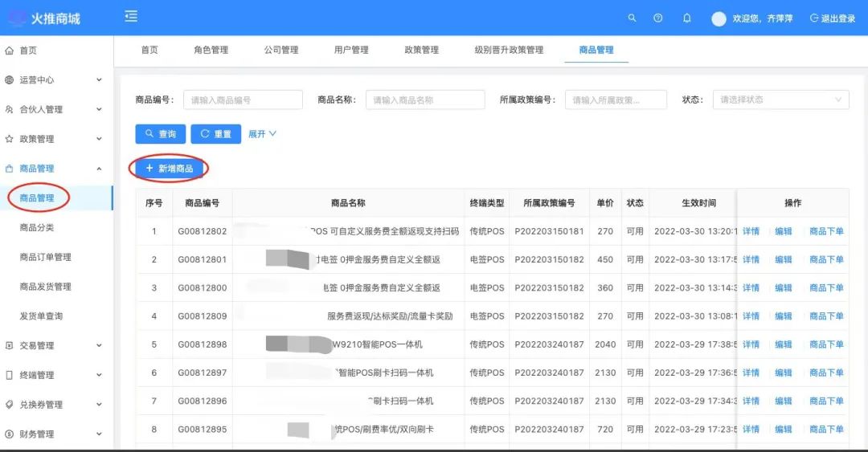
Task: Expand 合伙人管理 sidebar menu
Action: pyautogui.click(x=56, y=109)
